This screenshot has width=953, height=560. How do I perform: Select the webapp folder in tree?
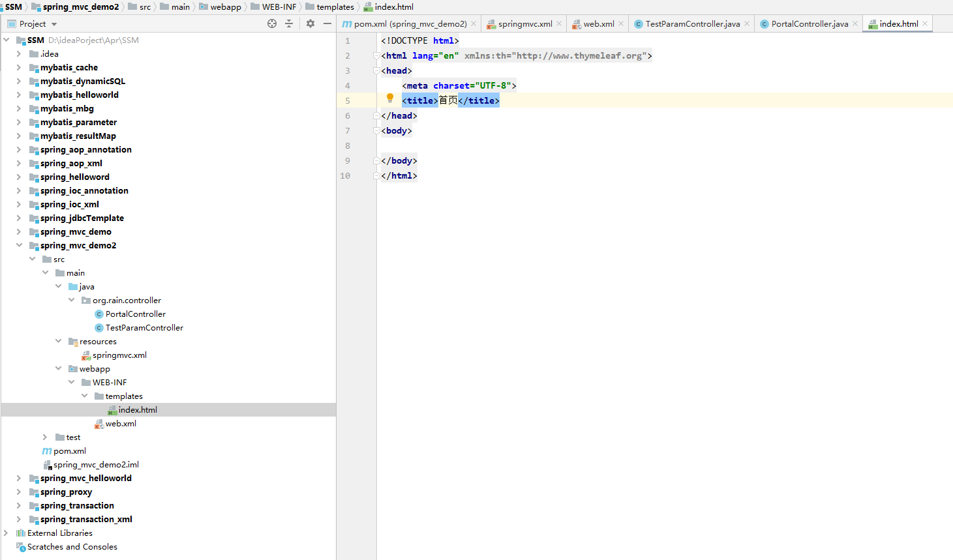tap(95, 368)
